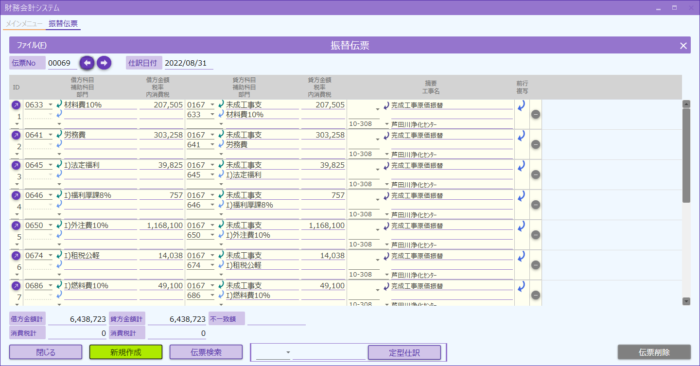700x366 pixels.
Task: Delete row 3 with minus icon
Action: click(x=536, y=175)
